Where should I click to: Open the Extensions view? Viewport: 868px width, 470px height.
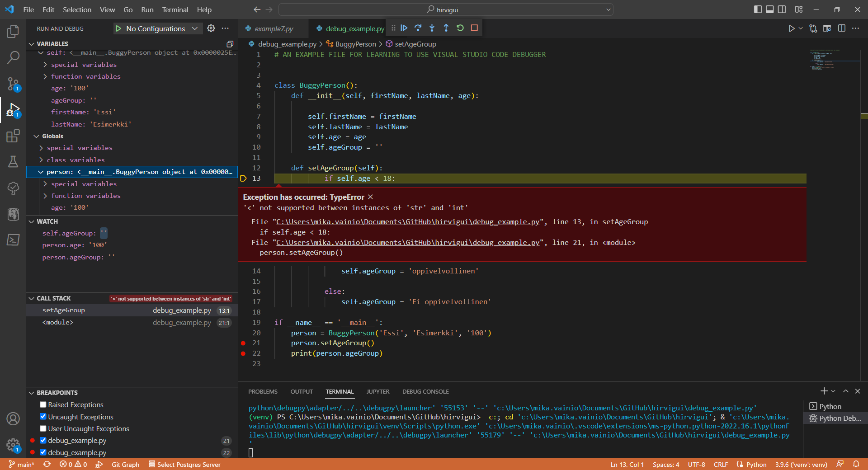tap(13, 136)
